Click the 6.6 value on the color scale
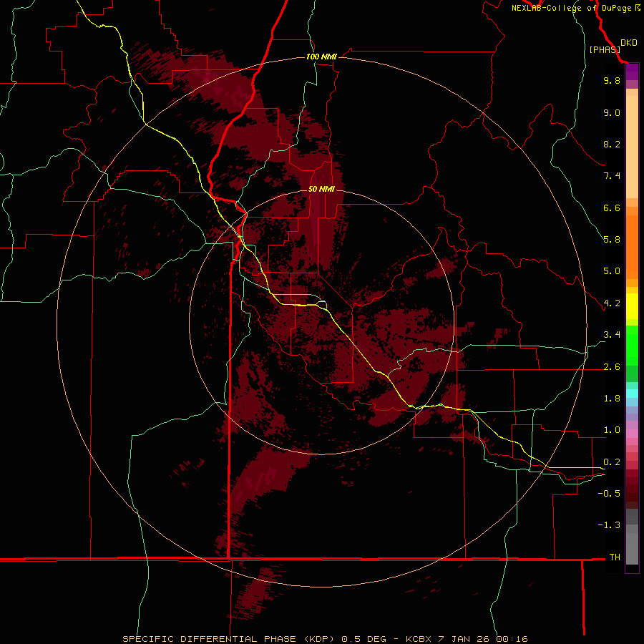This screenshot has height=644, width=644. [612, 208]
